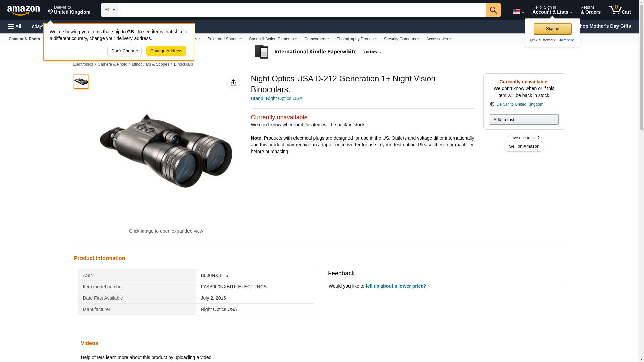Viewport: 644px width, 362px height.
Task: Open the search category All dropdown
Action: click(110, 10)
